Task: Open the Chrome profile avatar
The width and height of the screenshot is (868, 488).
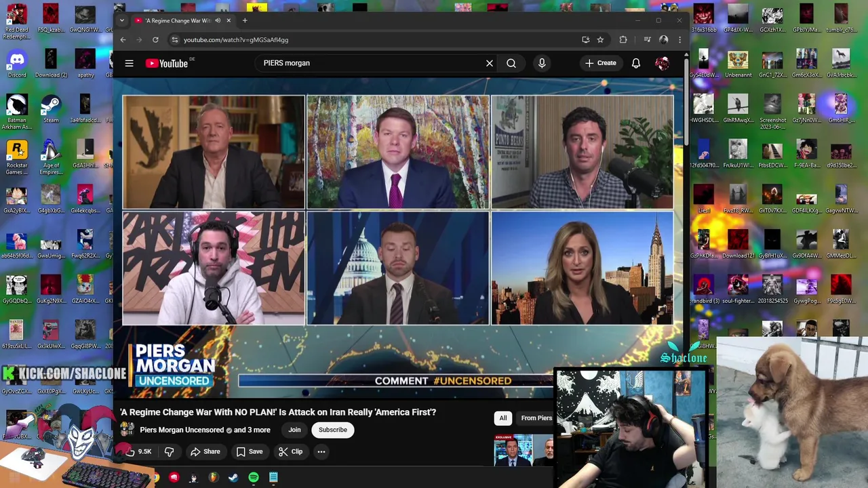Action: click(664, 40)
